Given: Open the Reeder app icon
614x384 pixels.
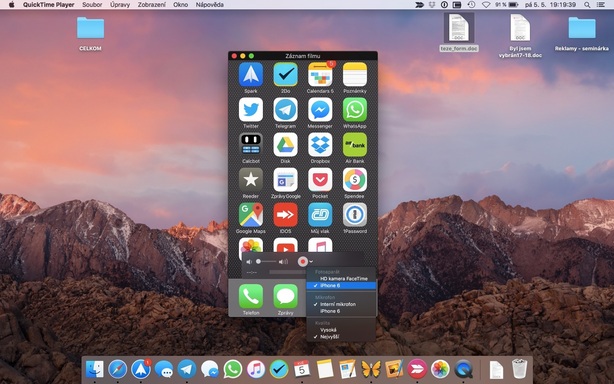Looking at the screenshot, I should (251, 180).
